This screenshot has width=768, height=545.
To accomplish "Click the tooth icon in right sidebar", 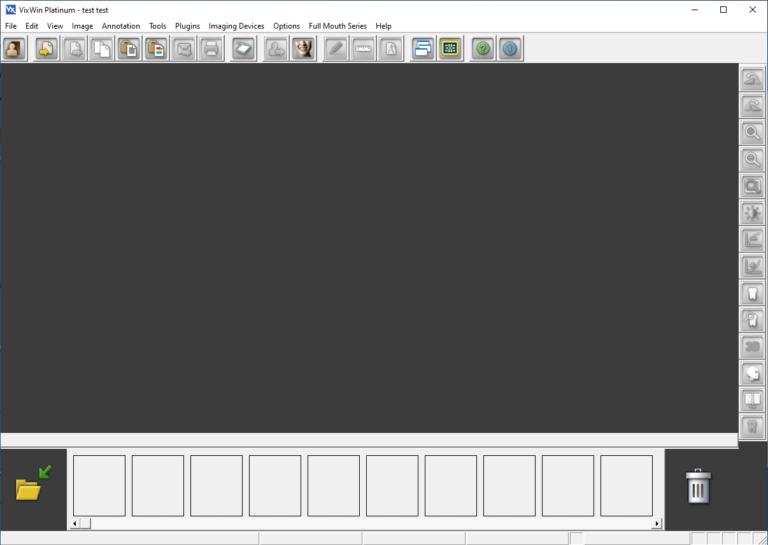I will (752, 293).
